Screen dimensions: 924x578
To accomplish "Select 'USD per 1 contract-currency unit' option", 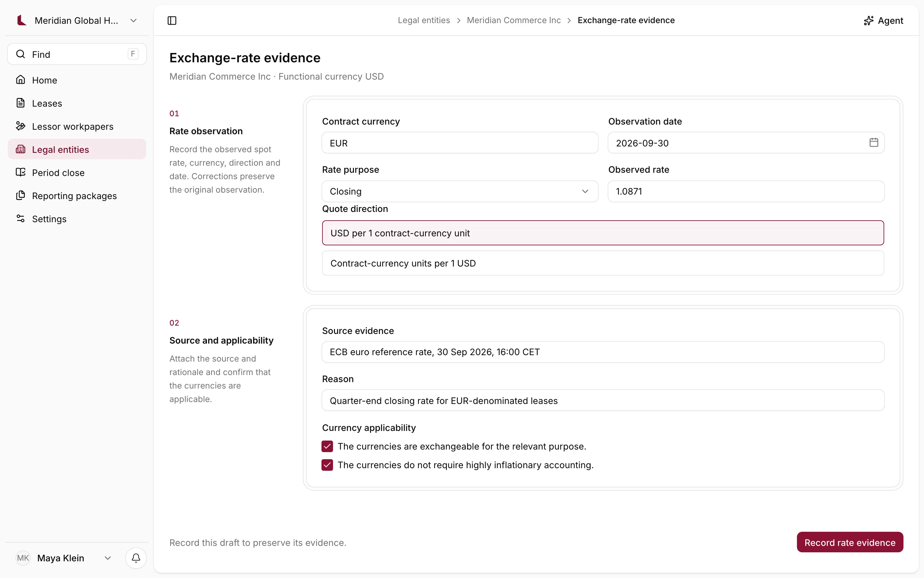I will (603, 233).
